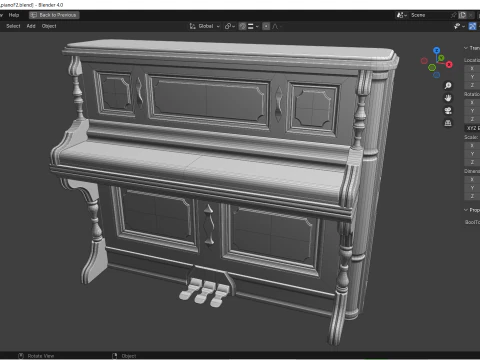Screen dimensions: 480x360
Task: Click the Y axis on the navigation gizmo
Action: tap(441, 58)
